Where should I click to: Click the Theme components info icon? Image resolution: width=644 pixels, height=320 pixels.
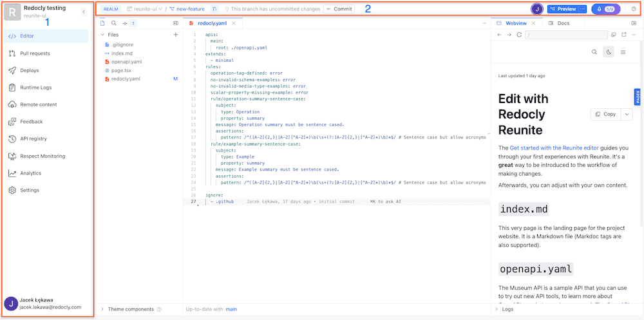point(159,309)
